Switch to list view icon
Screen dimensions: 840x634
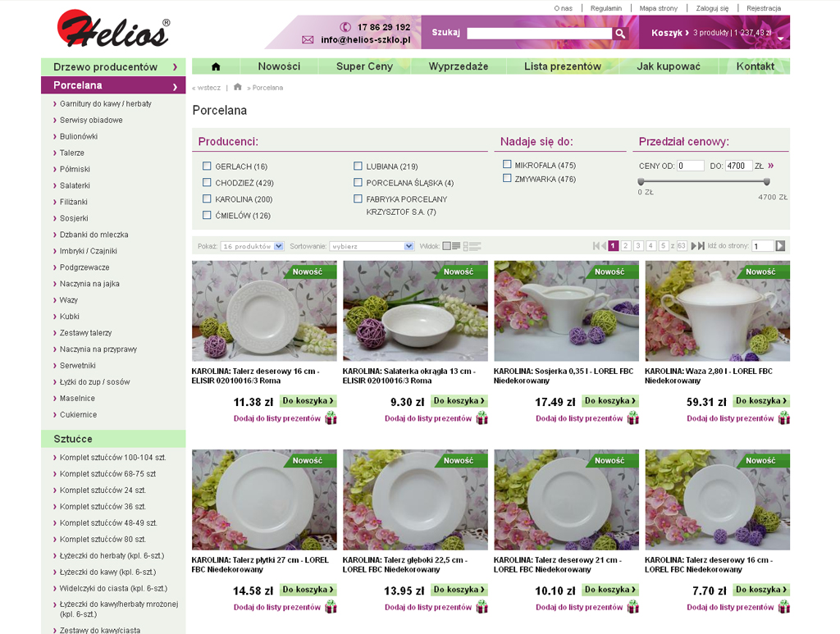[472, 246]
